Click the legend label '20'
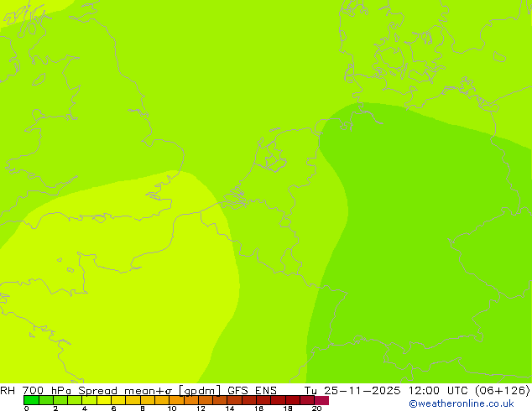The height and width of the screenshot is (411, 532). [316, 408]
